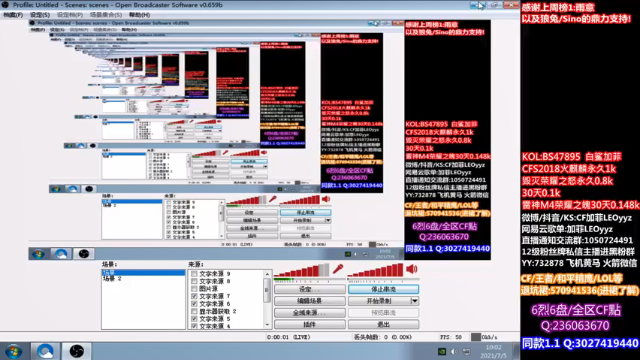
Task: Uncheck the 文字来源 5 source checkbox
Action: point(194,319)
